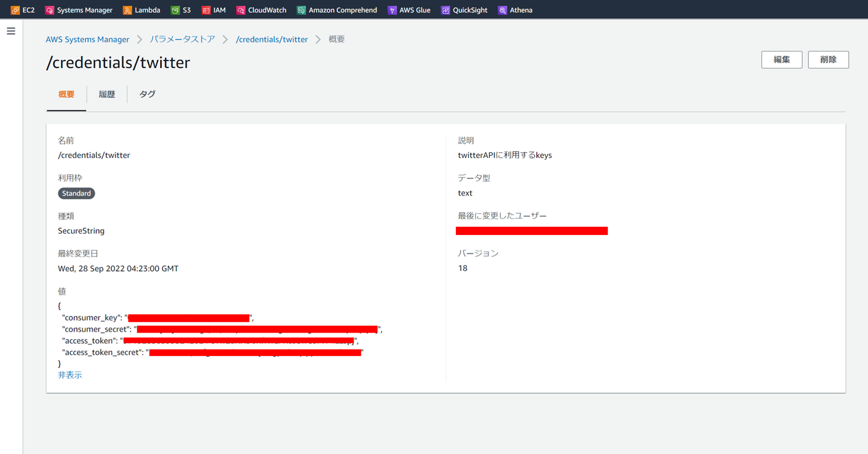868x454 pixels.
Task: Select the 概要 tab
Action: 66,94
